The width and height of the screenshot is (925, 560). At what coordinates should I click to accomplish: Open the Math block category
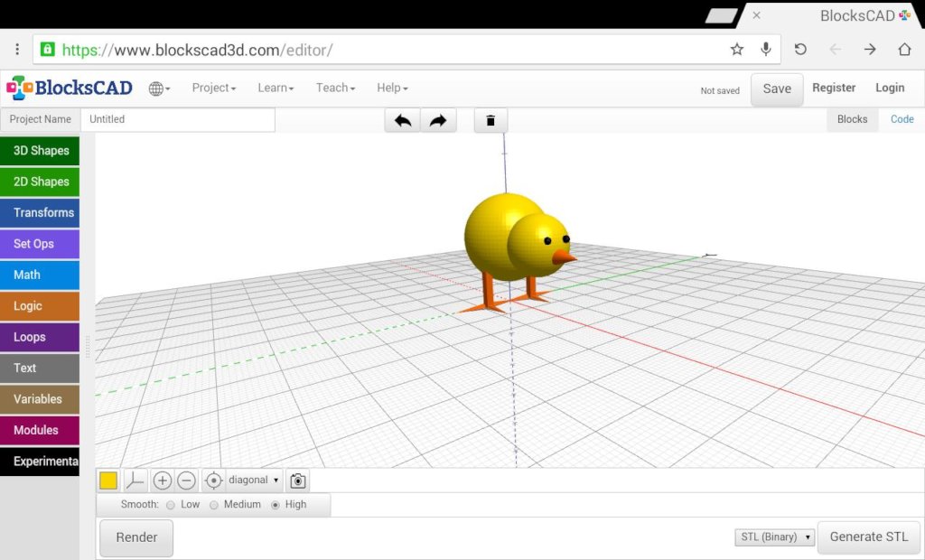click(40, 275)
